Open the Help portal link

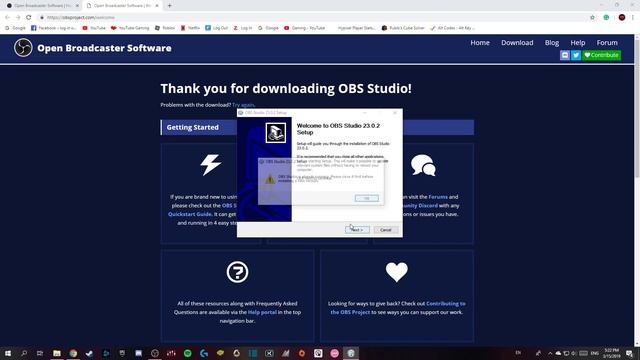(x=262, y=312)
